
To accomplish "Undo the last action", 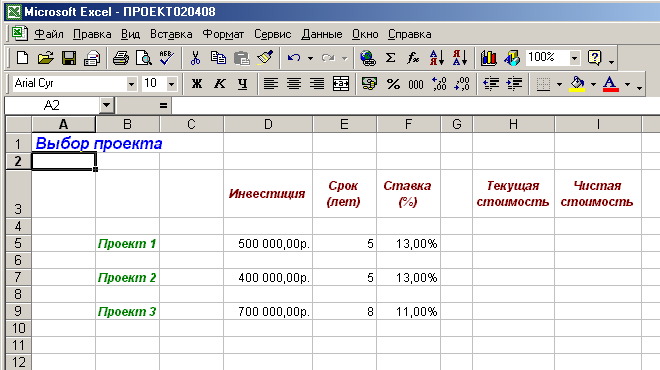I will click(x=294, y=58).
